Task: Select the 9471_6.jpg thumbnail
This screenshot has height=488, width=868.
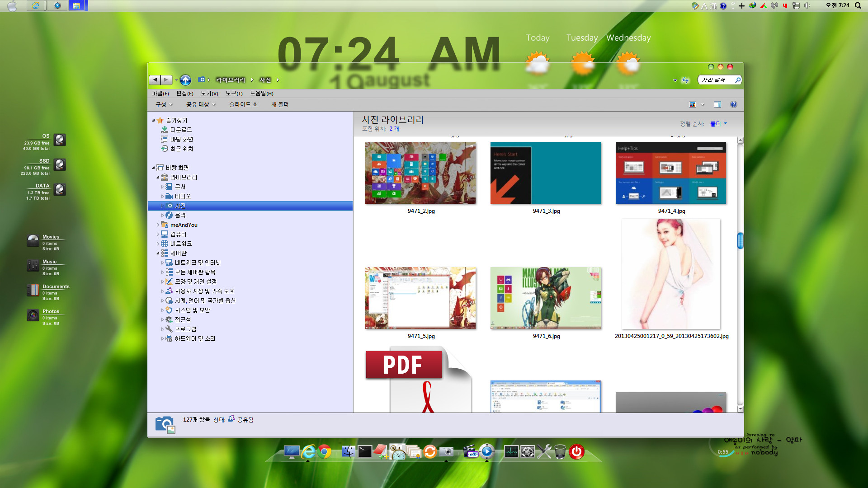Action: (x=546, y=298)
